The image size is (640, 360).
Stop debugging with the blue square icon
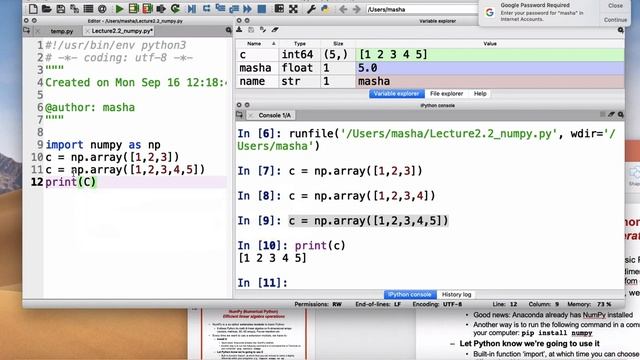coord(262,9)
